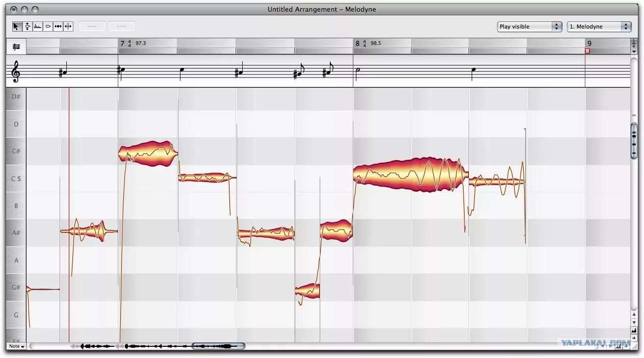Click the horizontal scrollbar waveform overview
Image resolution: width=644 pixels, height=358 pixels.
(x=158, y=346)
